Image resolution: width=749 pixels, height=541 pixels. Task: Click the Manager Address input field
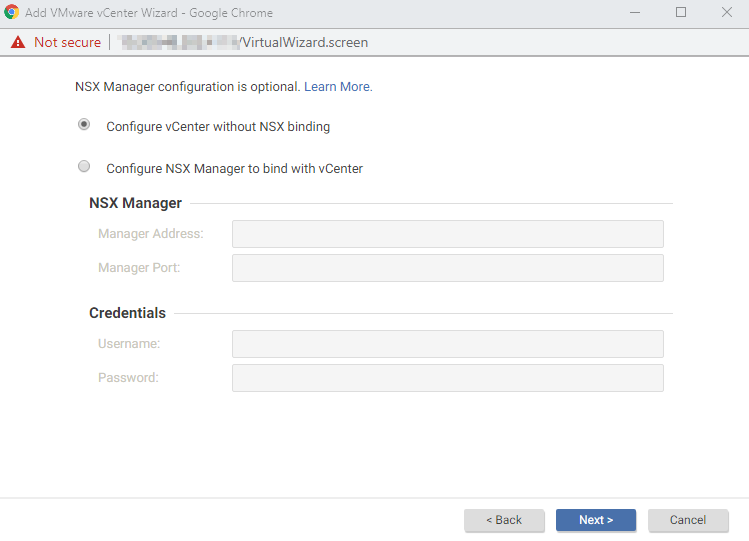pyautogui.click(x=447, y=234)
